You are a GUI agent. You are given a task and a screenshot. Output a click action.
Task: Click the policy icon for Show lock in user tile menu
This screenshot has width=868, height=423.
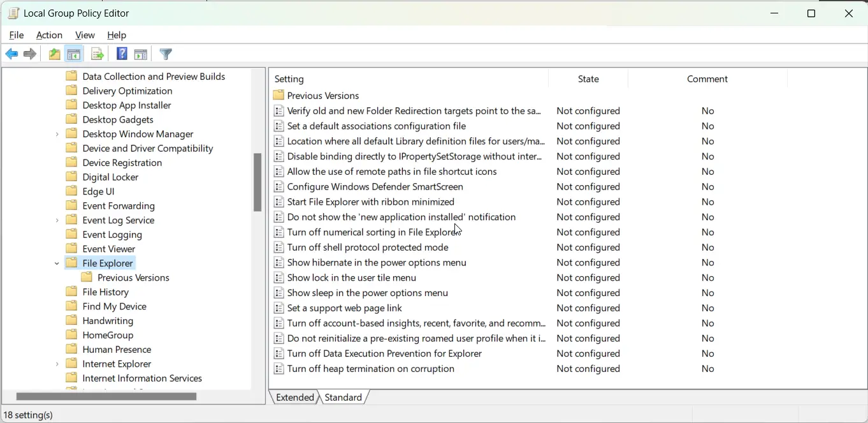(x=278, y=278)
